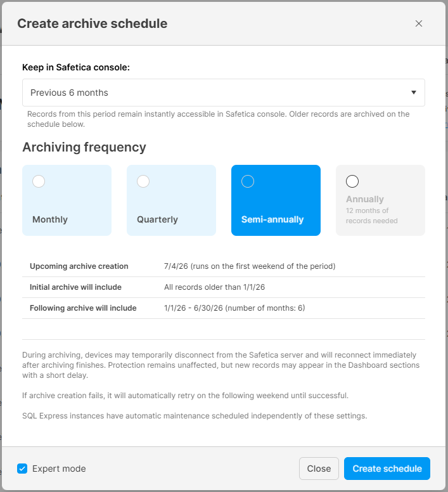Open the Previous 6 months combo box

tap(215, 93)
